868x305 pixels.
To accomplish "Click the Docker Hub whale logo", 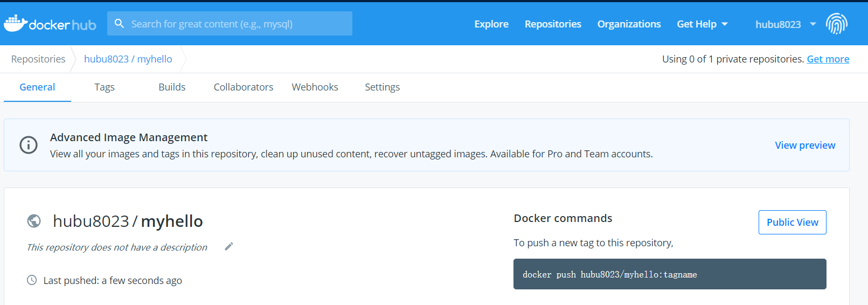I will click(16, 24).
